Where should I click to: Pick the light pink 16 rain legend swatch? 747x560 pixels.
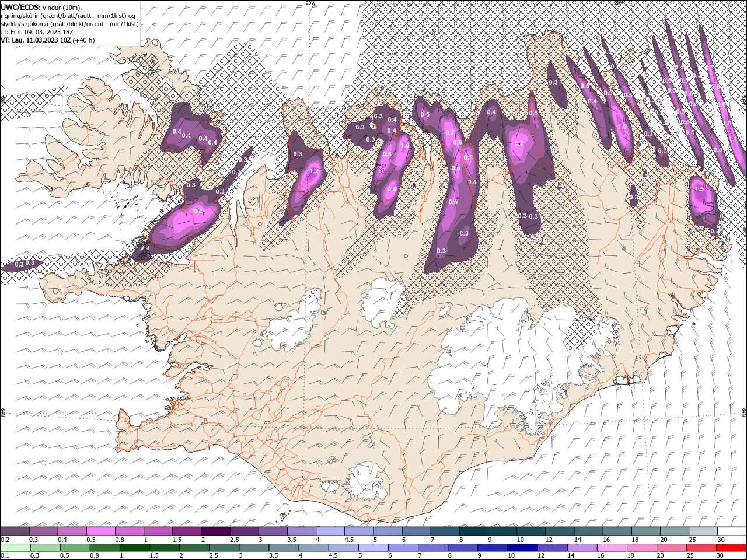(x=612, y=548)
